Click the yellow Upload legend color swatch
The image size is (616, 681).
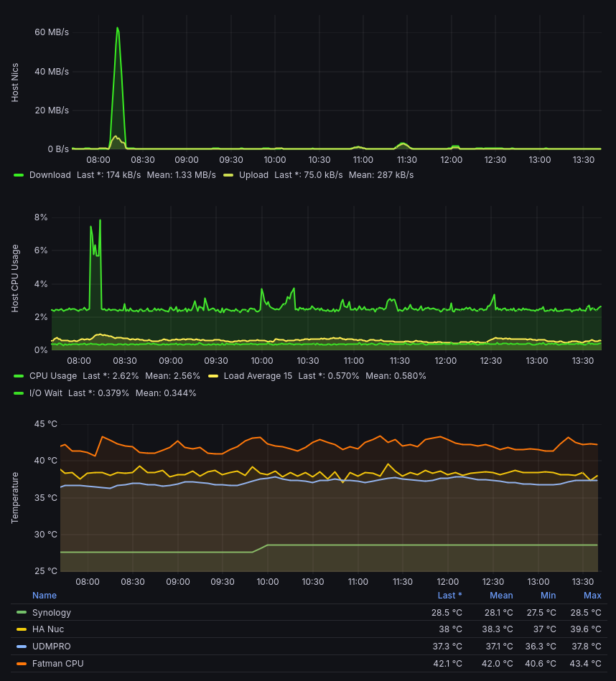(x=228, y=175)
